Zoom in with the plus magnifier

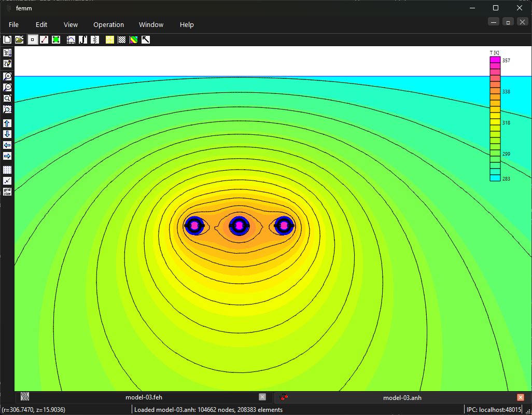pyautogui.click(x=7, y=76)
